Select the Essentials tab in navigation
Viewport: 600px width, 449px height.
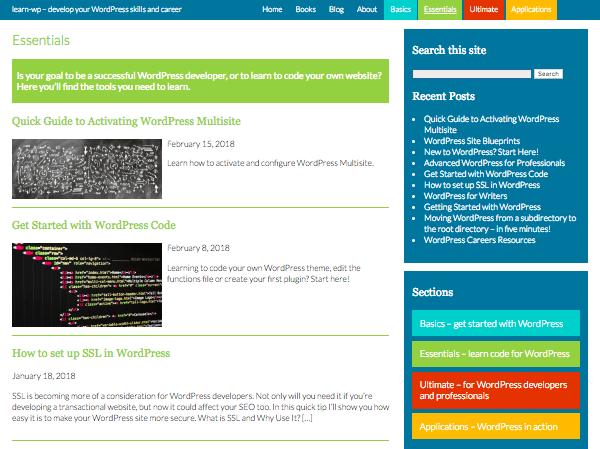440,10
